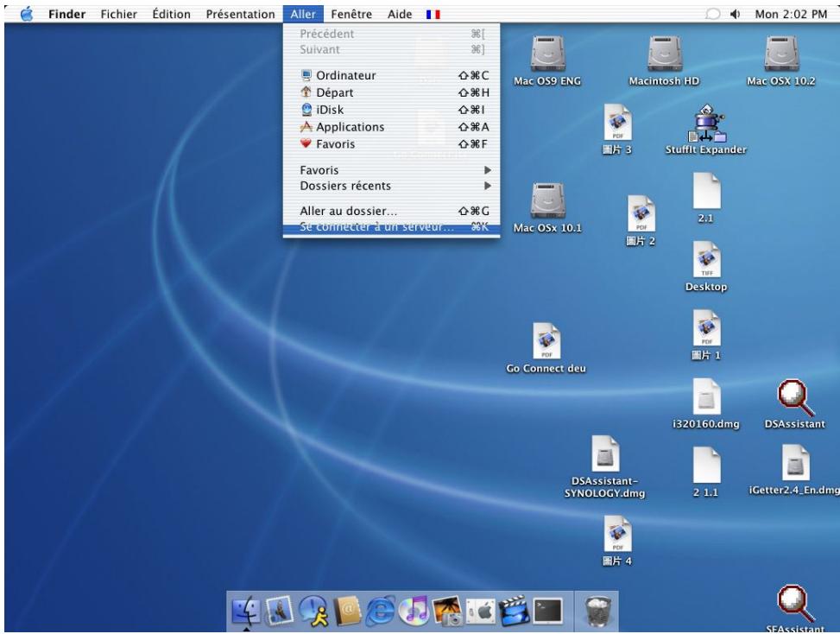The height and width of the screenshot is (634, 840).
Task: Click the dimmed Précédent menu item
Action: [392, 34]
